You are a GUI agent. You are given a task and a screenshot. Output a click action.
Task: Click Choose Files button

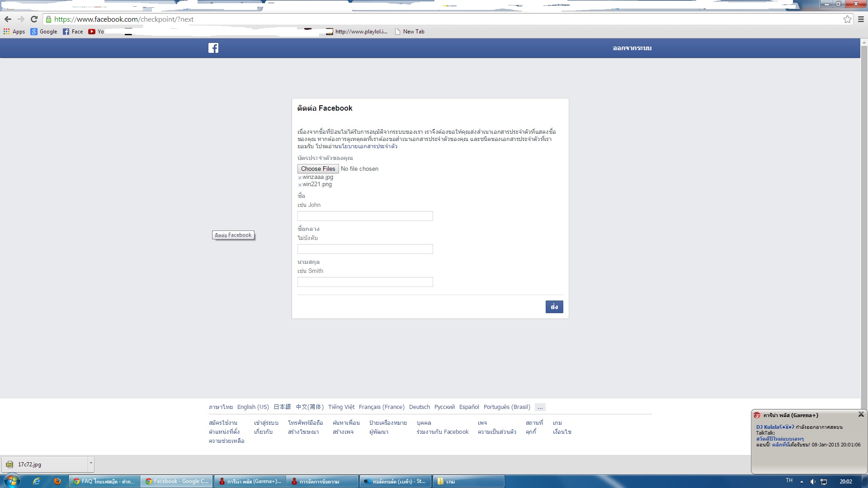(x=318, y=169)
